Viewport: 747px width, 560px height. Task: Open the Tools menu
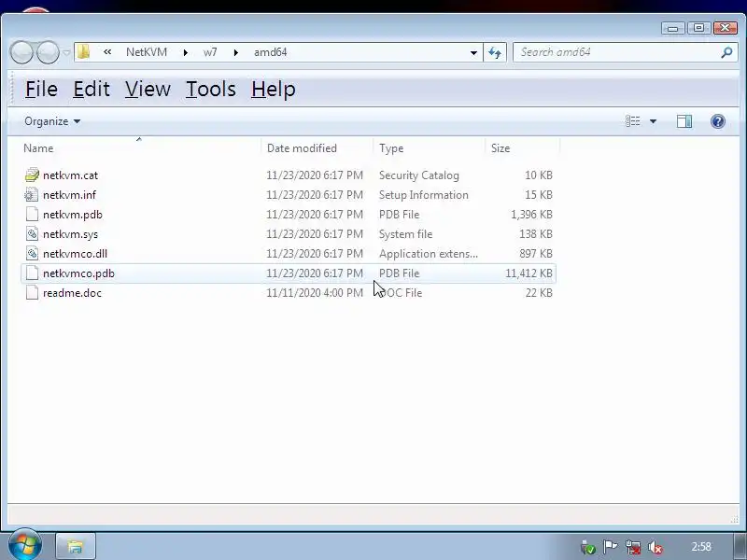[x=211, y=89]
